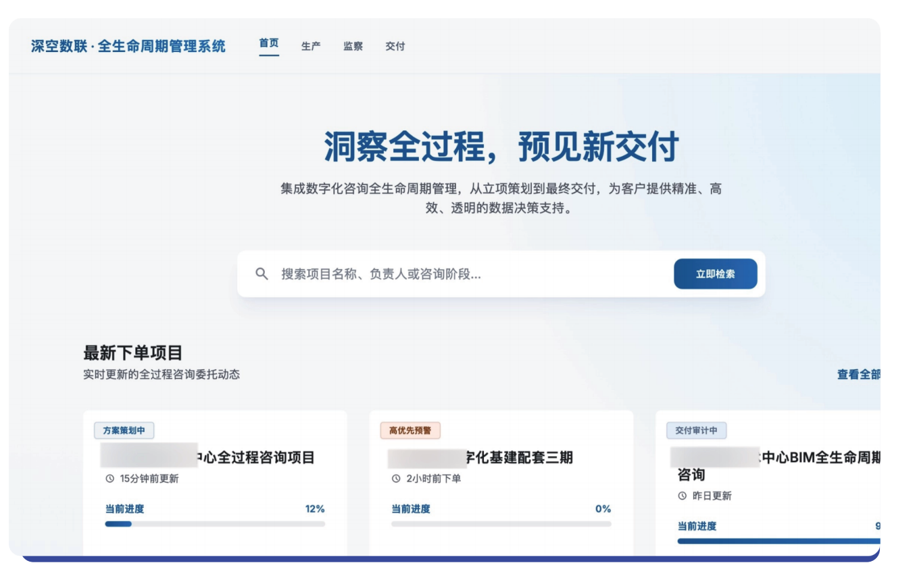Click the magnifier icon in the search bar
The height and width of the screenshot is (588, 915).
point(260,274)
